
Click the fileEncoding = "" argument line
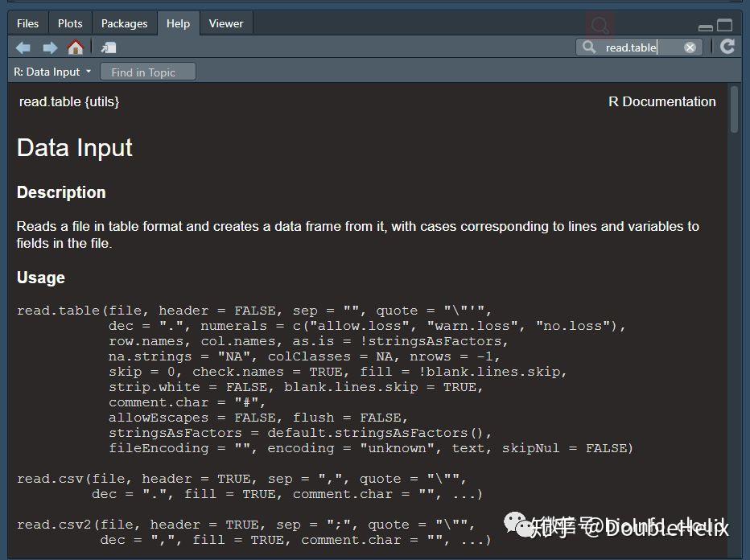[x=371, y=448]
